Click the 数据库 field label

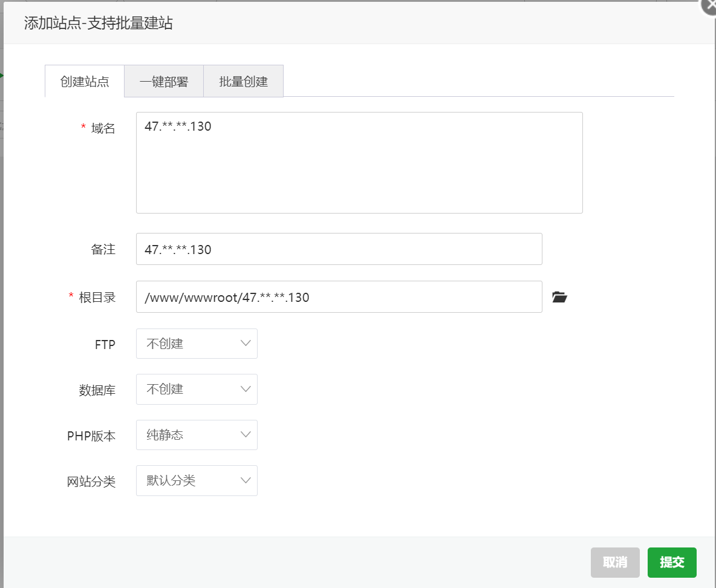point(97,390)
